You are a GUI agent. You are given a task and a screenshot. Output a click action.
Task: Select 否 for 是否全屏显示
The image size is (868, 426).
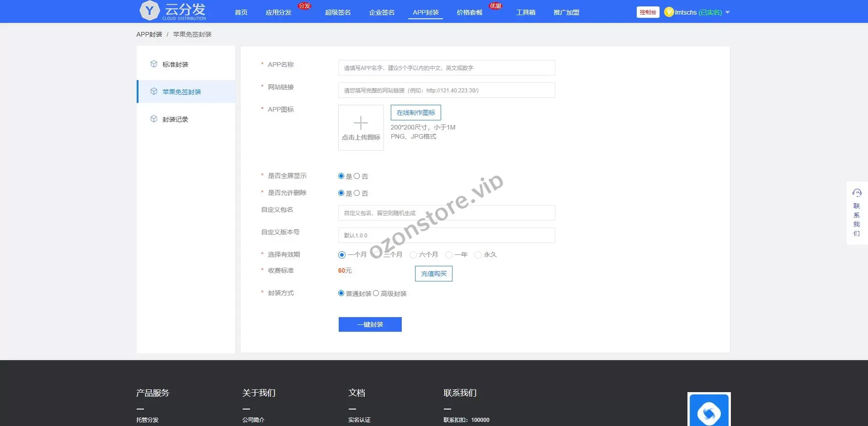tap(357, 176)
